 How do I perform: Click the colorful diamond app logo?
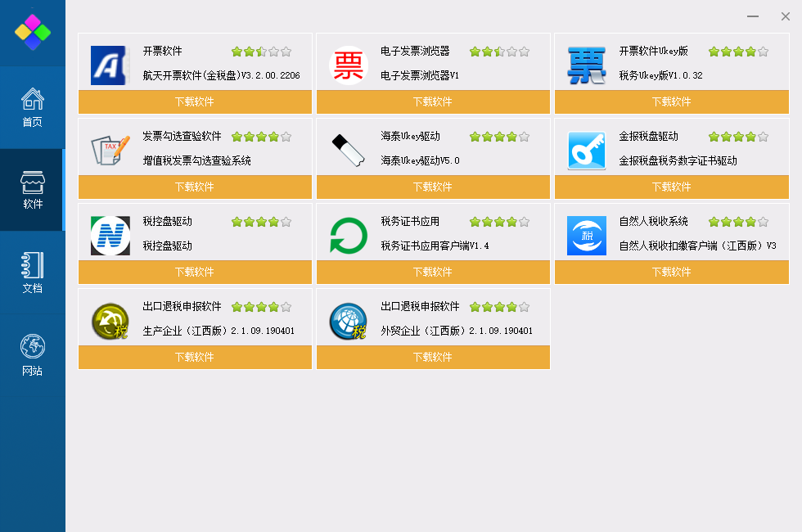point(32,32)
